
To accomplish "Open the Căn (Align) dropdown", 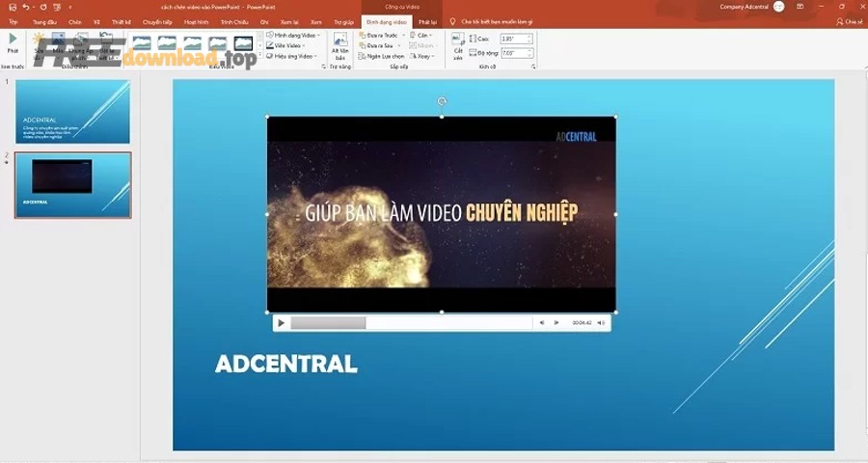I will (x=421, y=35).
